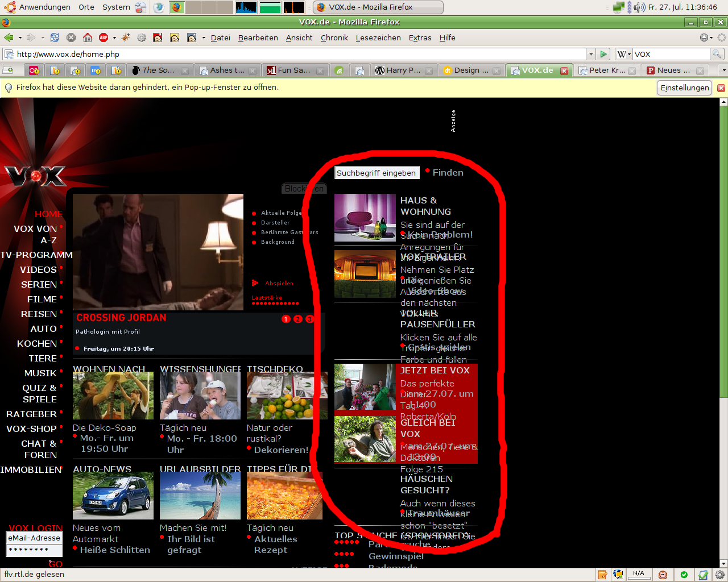
Task: Open TV-PROGRAMM in the sidebar
Action: [36, 255]
